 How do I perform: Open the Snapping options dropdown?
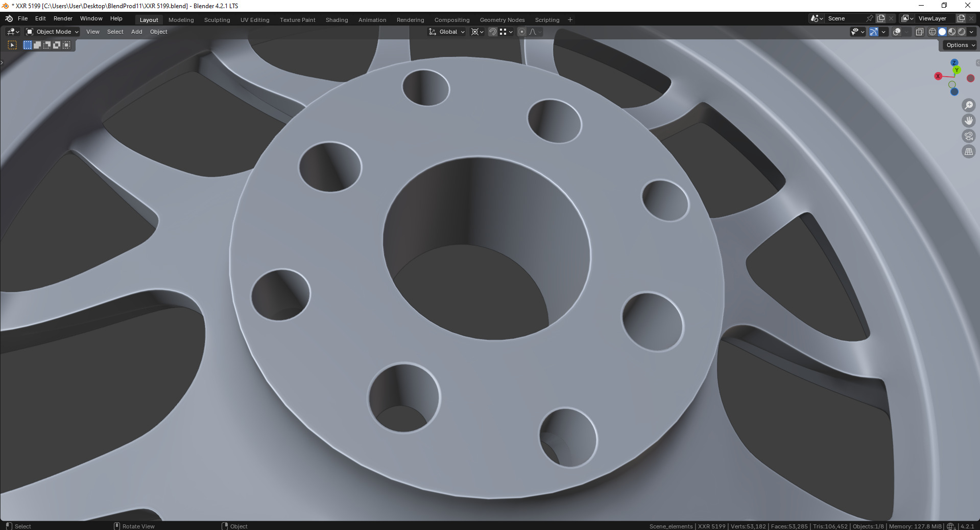click(x=506, y=32)
